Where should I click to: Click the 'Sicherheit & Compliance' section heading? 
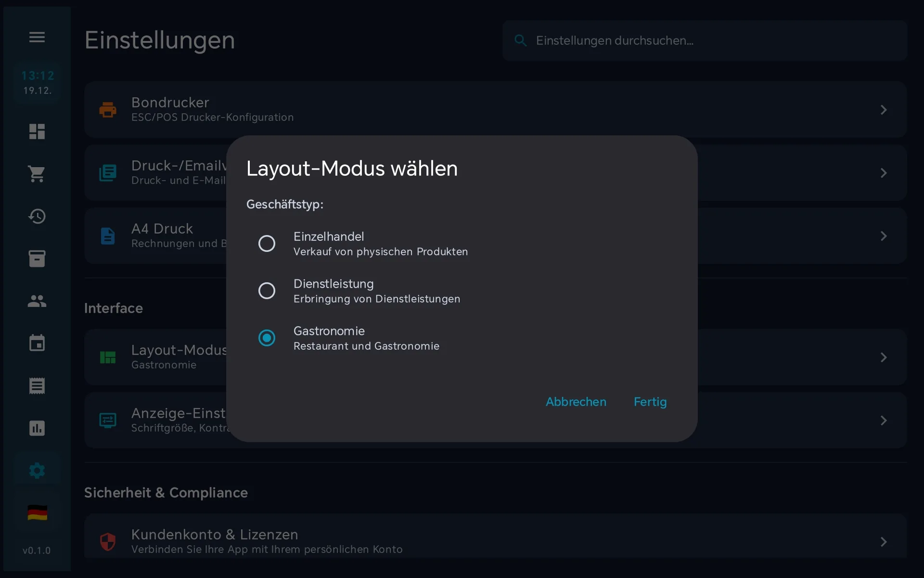tap(166, 492)
